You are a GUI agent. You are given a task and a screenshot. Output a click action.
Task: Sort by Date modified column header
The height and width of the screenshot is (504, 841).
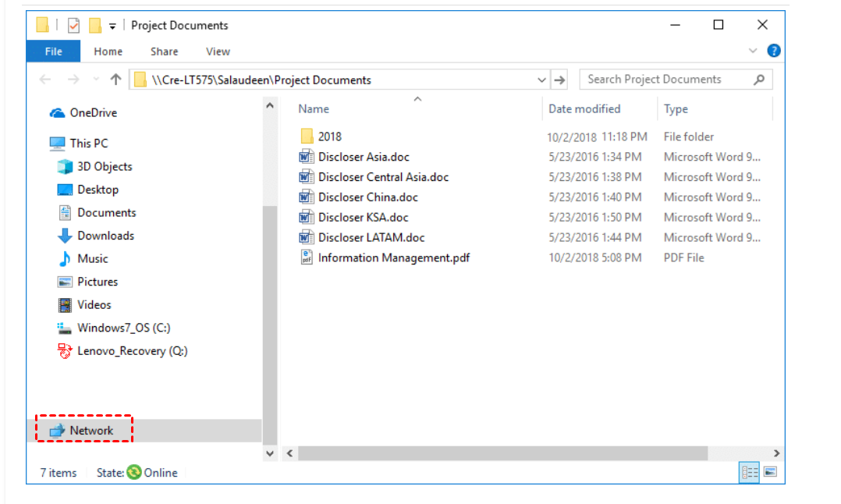point(584,108)
